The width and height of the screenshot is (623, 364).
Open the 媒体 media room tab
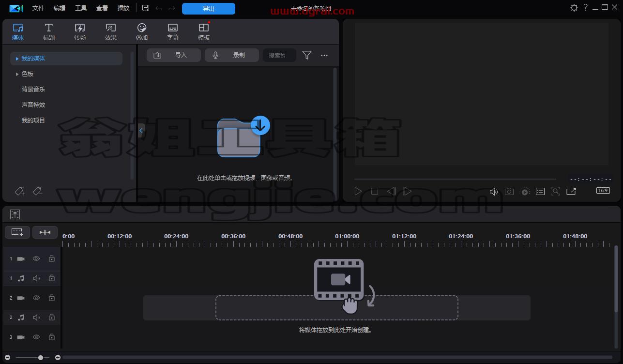pos(18,31)
